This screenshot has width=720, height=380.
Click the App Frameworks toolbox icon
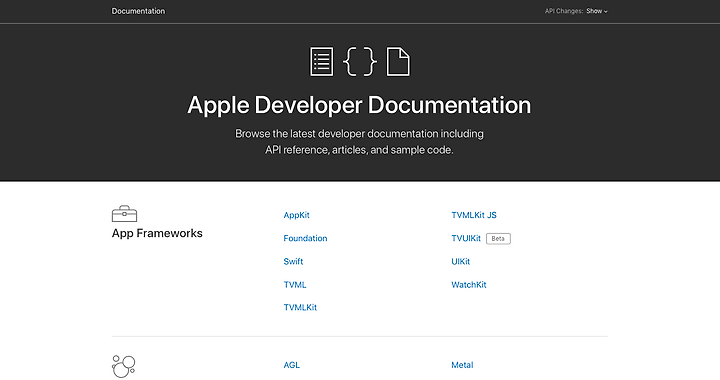pos(124,214)
